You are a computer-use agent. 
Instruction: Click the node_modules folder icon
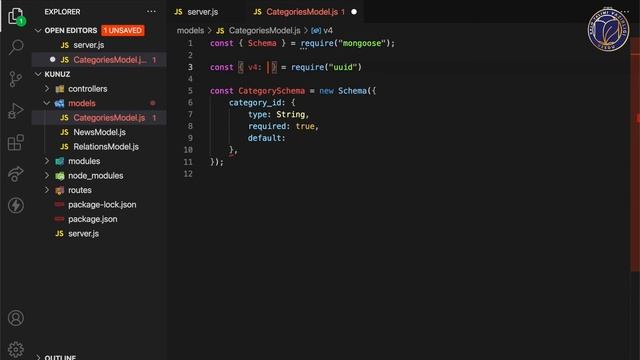[x=60, y=176]
